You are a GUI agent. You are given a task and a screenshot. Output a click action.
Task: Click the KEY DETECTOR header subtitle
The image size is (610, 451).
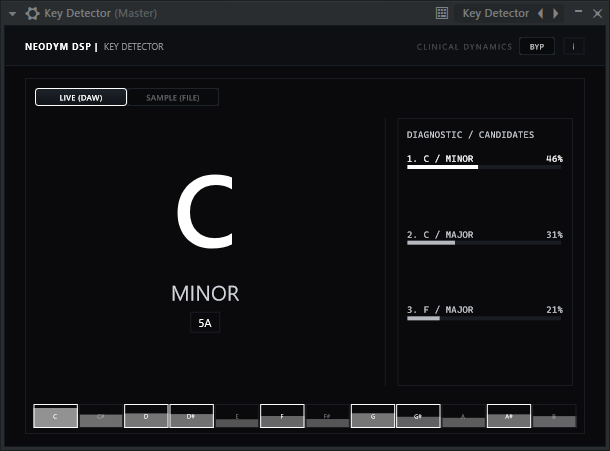tap(133, 47)
